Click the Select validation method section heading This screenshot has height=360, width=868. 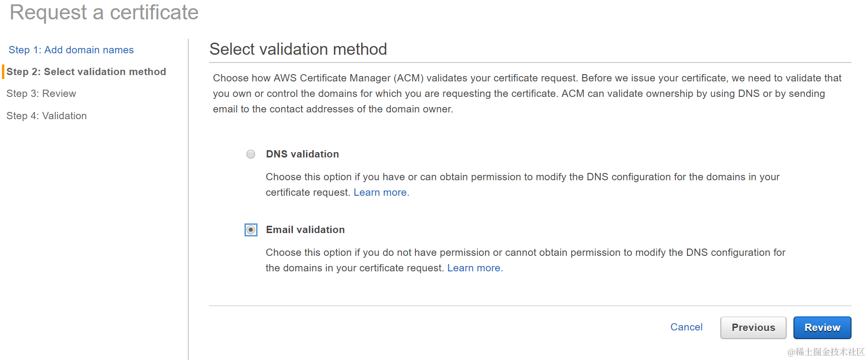point(298,49)
